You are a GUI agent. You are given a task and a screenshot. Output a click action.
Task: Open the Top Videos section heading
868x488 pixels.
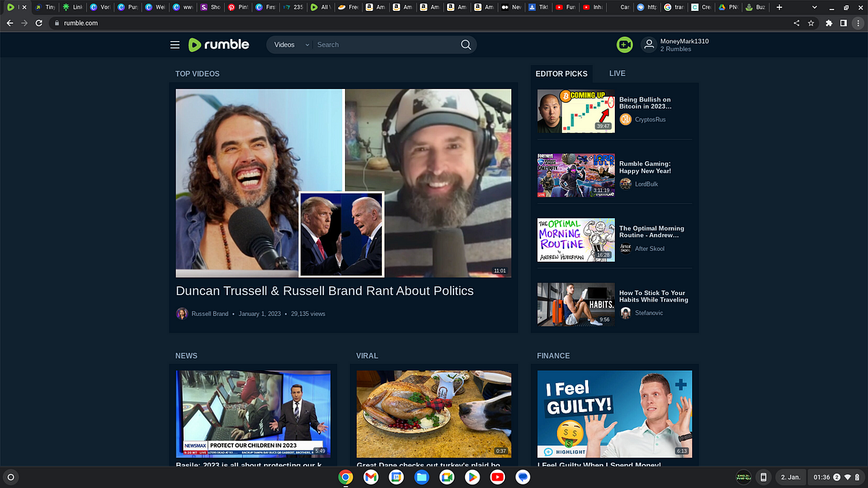tap(197, 74)
